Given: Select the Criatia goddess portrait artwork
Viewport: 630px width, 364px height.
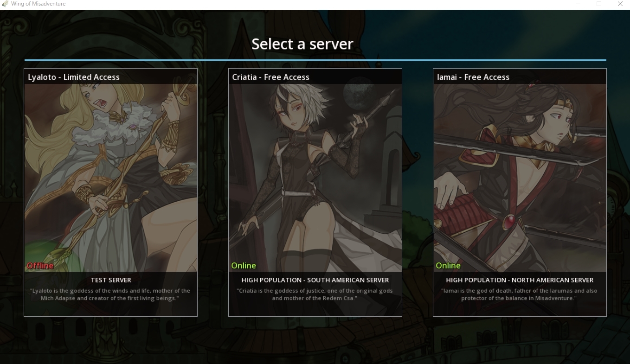Looking at the screenshot, I should [x=315, y=178].
